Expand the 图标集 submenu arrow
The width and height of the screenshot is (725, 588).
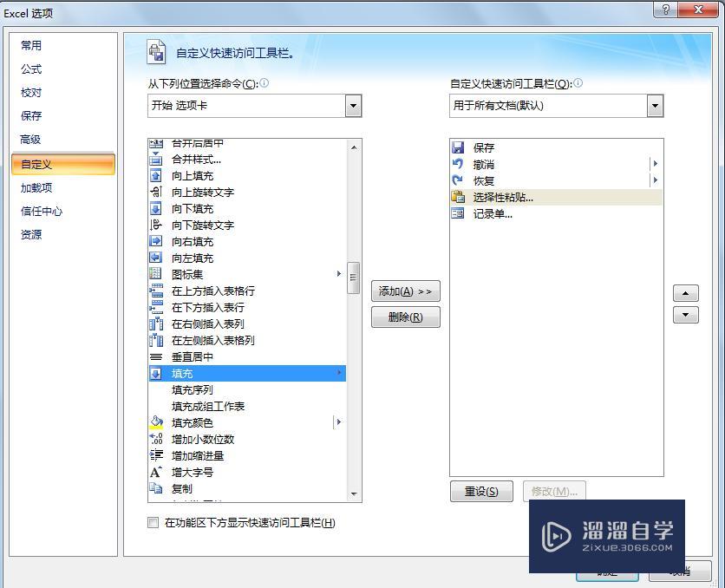[339, 274]
